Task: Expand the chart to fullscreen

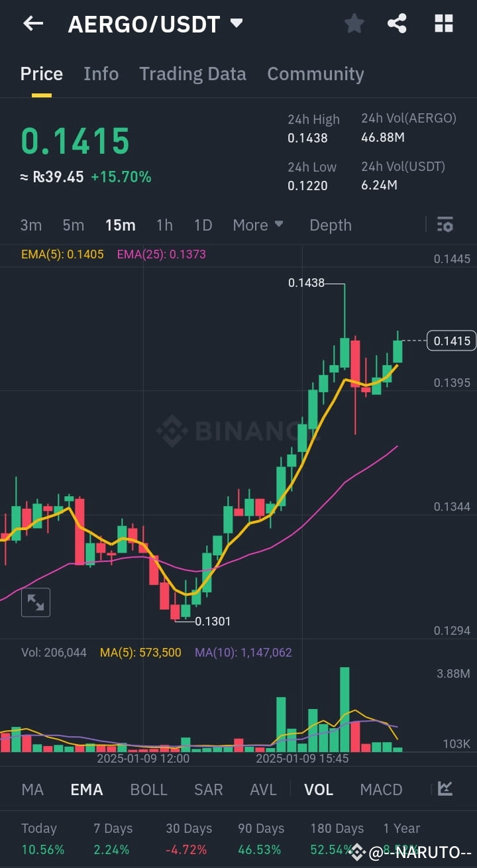Action: (x=35, y=602)
